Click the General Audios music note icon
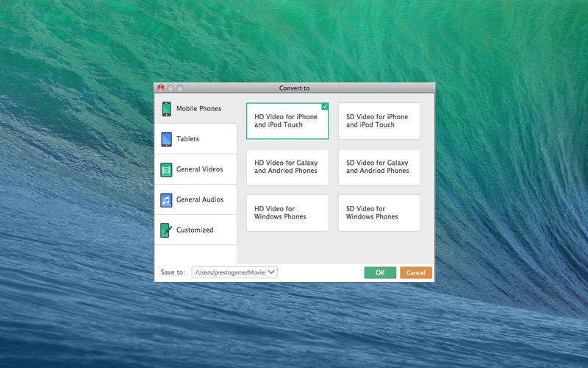This screenshot has width=588, height=368. [x=166, y=200]
